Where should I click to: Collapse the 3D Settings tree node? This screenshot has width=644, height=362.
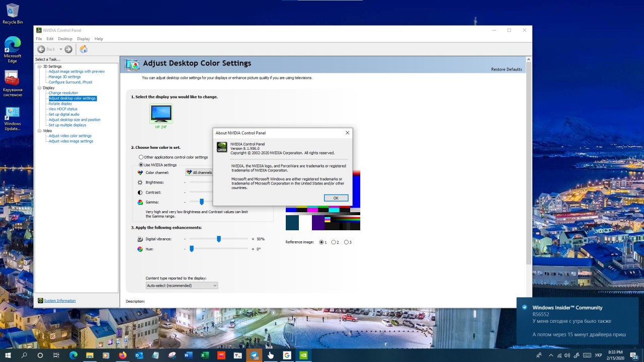(39, 66)
